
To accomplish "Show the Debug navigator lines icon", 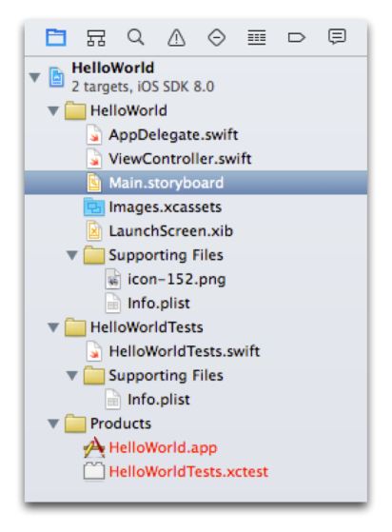I will pos(257,37).
